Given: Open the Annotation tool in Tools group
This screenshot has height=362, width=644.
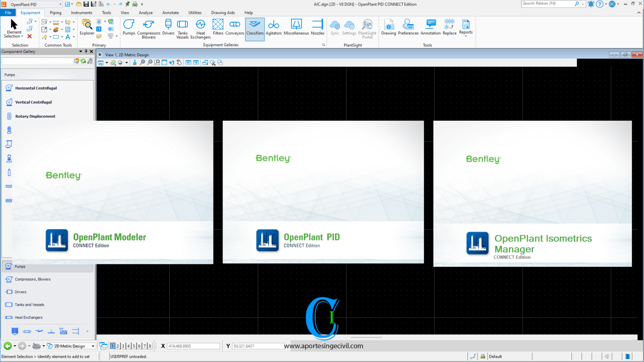Looking at the screenshot, I should [x=431, y=28].
